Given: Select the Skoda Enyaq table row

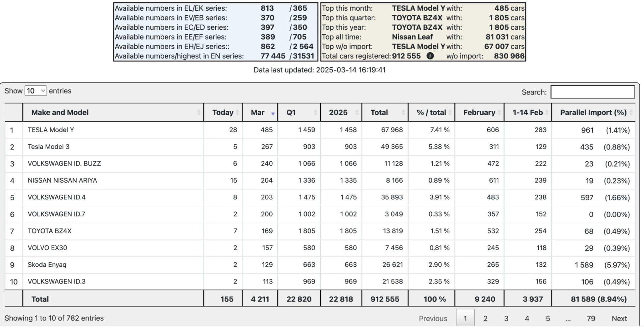Looking at the screenshot, I should click(x=47, y=265).
